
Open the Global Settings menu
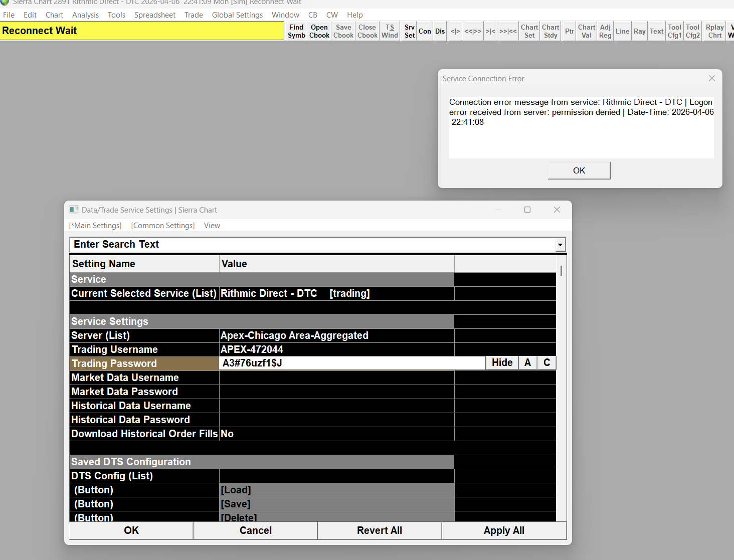238,15
